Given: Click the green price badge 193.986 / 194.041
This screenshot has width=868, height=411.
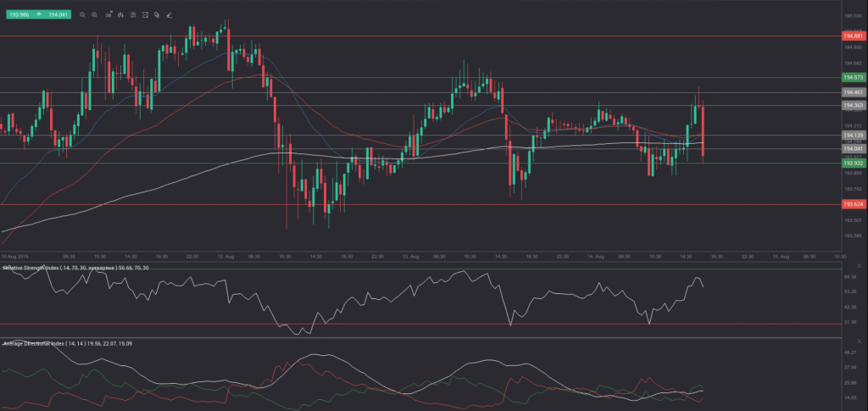Looking at the screenshot, I should pyautogui.click(x=35, y=14).
